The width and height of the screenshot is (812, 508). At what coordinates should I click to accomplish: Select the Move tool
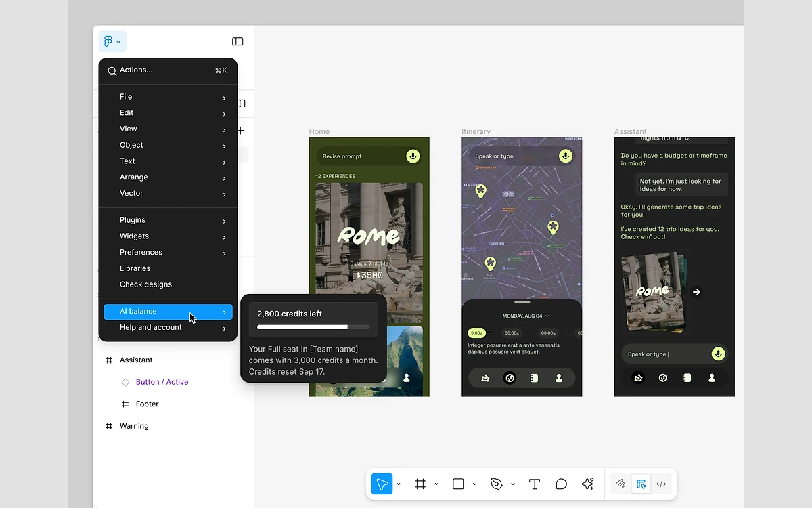point(382,484)
